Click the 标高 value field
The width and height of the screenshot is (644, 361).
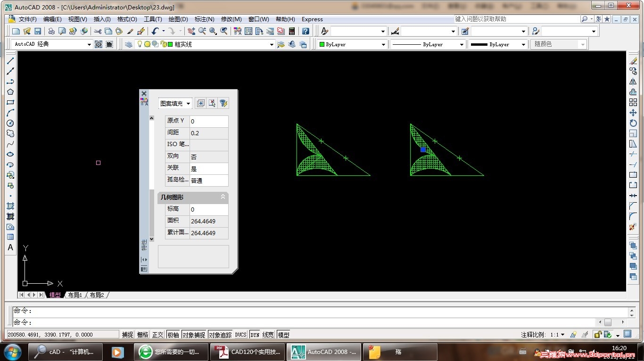[x=209, y=209]
